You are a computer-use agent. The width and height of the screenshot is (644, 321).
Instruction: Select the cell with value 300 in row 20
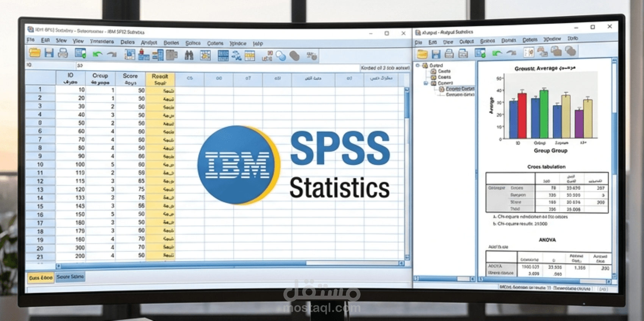tap(70, 248)
